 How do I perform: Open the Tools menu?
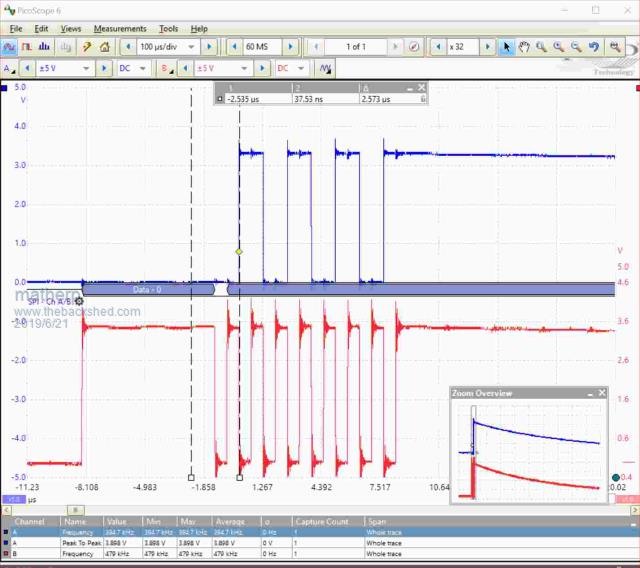168,29
